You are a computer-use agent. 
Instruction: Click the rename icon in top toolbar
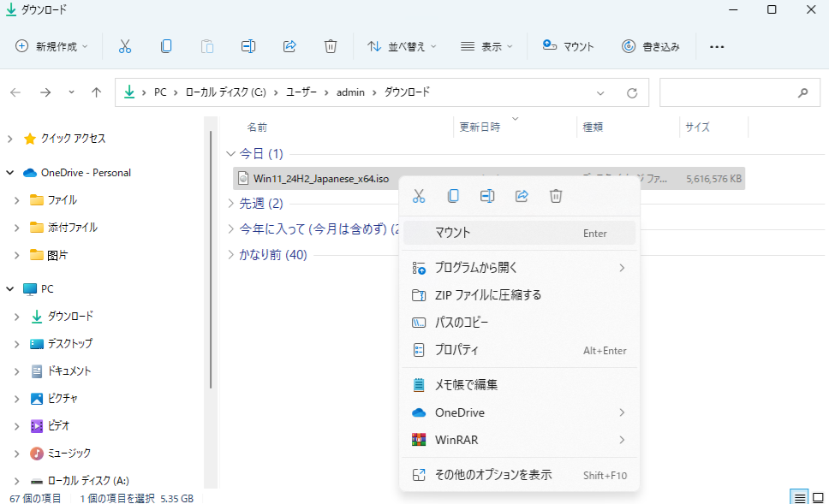(x=248, y=46)
